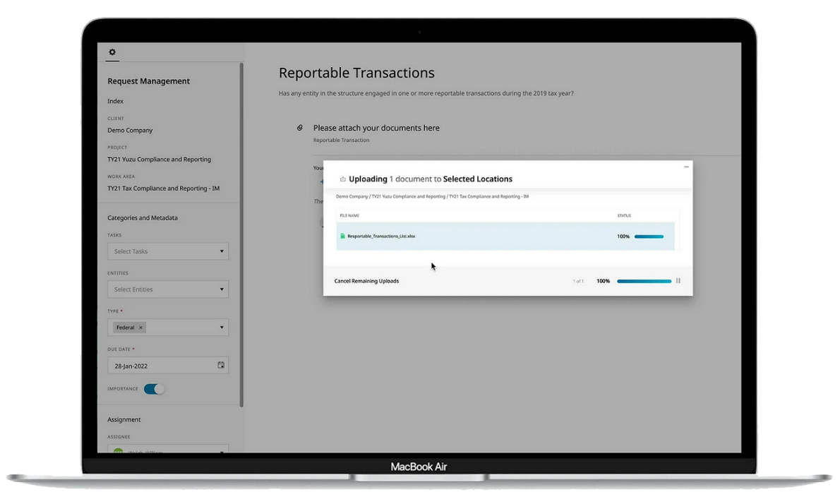Select the Reportable_Transactions_List.xlsx row
The width and height of the screenshot is (840, 504).
(505, 236)
